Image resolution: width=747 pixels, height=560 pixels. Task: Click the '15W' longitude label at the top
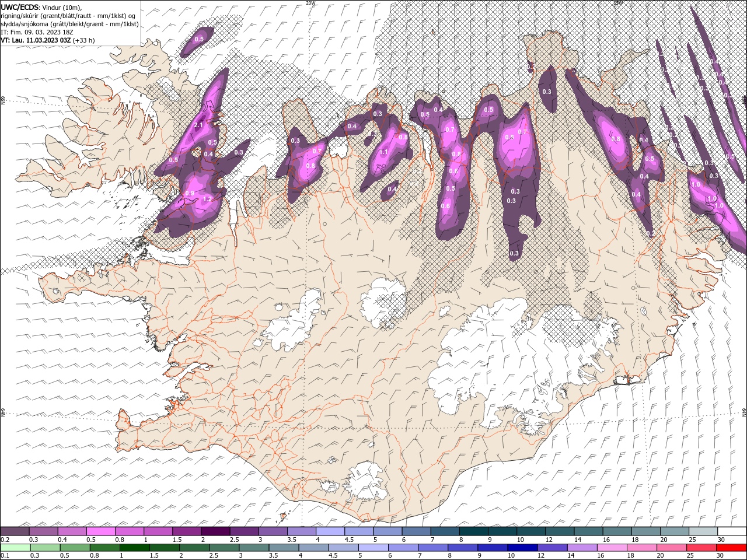pyautogui.click(x=618, y=3)
